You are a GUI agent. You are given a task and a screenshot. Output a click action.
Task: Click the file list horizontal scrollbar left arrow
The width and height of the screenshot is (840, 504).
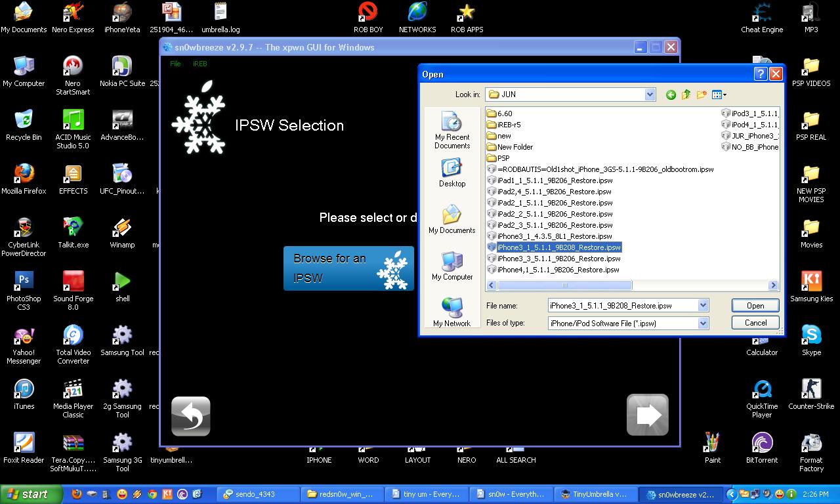[492, 285]
